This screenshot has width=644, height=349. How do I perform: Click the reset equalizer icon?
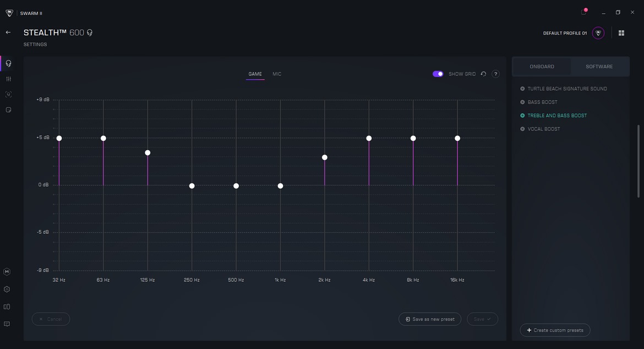[483, 74]
